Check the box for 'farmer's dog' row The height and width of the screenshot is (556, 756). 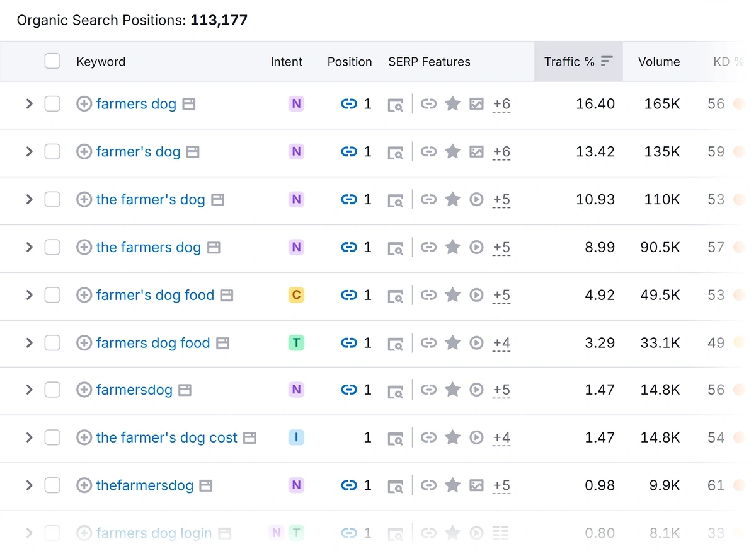[x=52, y=152]
